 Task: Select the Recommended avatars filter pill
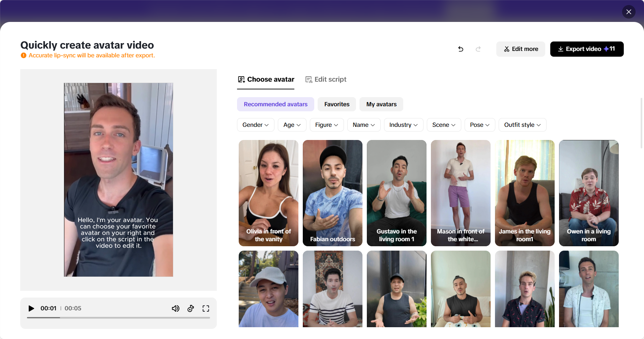pos(275,104)
